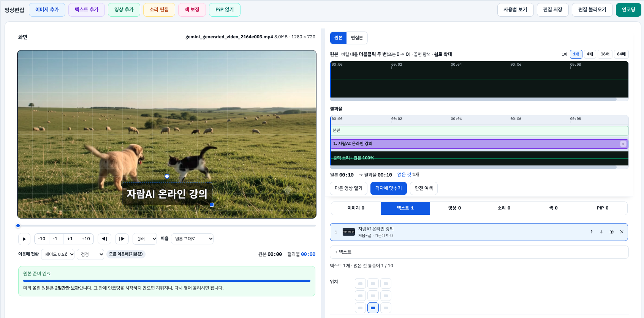This screenshot has width=644, height=318.
Task: Open the 비율 원본 그대로 dropdown
Action: pos(192,239)
